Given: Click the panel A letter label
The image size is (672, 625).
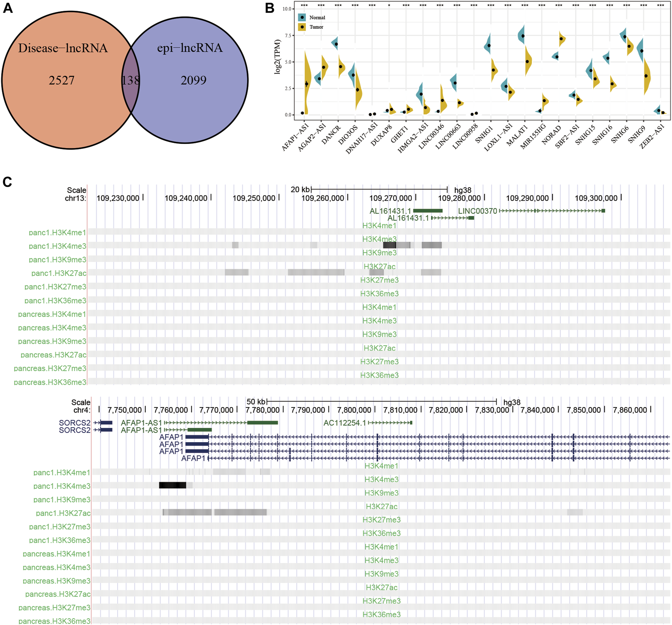Looking at the screenshot, I should [8, 8].
